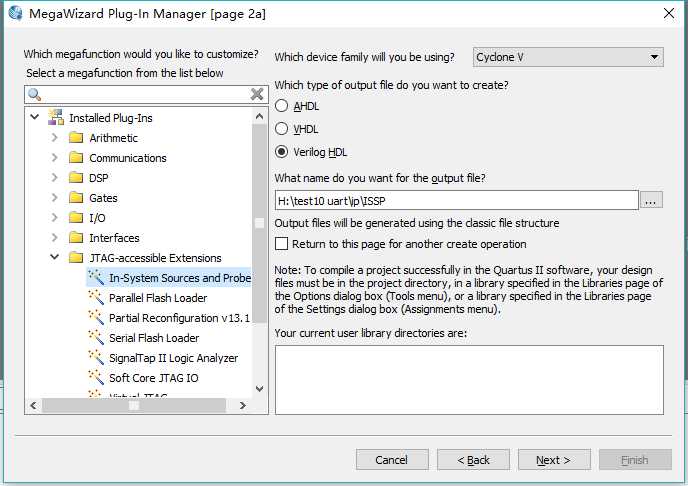Click the Communications folder icon
The height and width of the screenshot is (486, 688).
tap(76, 157)
